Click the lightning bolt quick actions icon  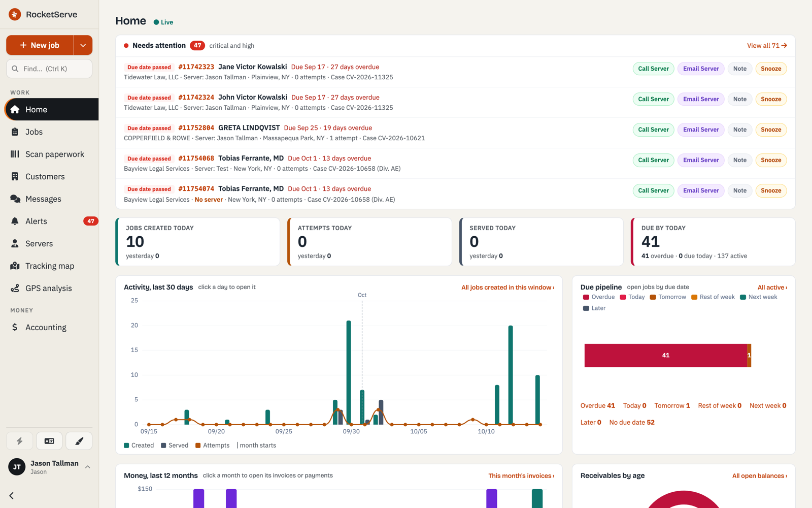pos(20,441)
